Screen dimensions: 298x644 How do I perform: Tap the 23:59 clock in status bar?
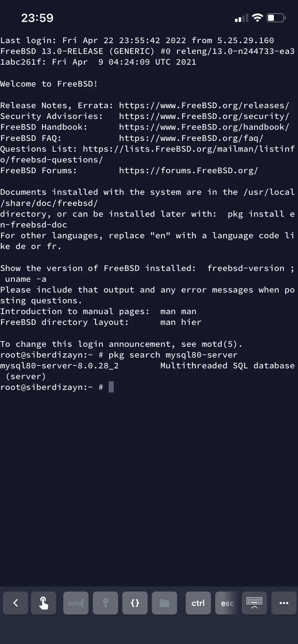37,18
